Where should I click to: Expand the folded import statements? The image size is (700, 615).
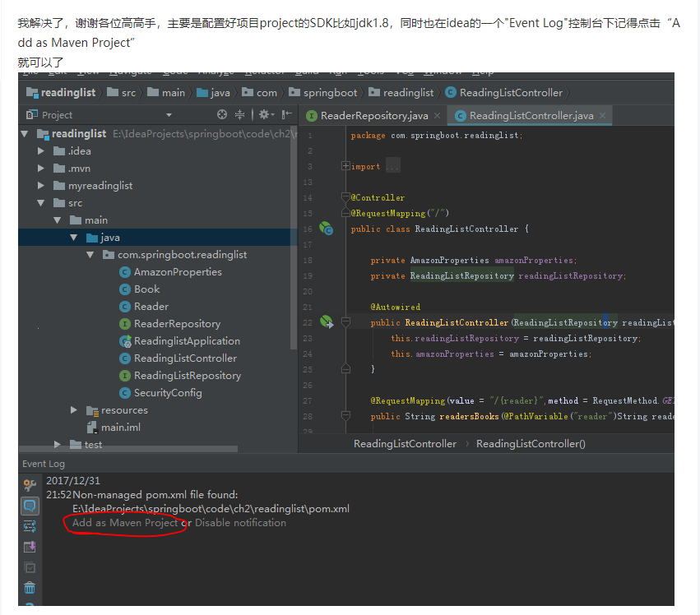(x=345, y=166)
